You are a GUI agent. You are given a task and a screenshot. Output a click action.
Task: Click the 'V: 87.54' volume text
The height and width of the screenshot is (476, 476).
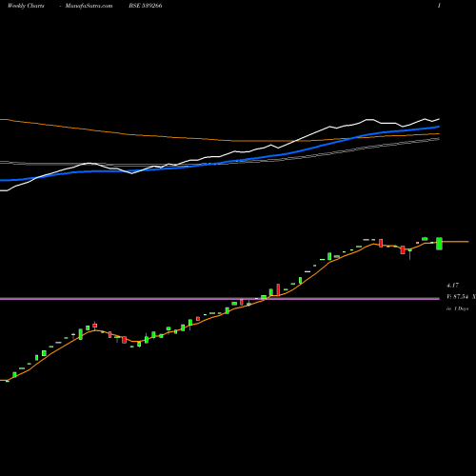click(457, 297)
